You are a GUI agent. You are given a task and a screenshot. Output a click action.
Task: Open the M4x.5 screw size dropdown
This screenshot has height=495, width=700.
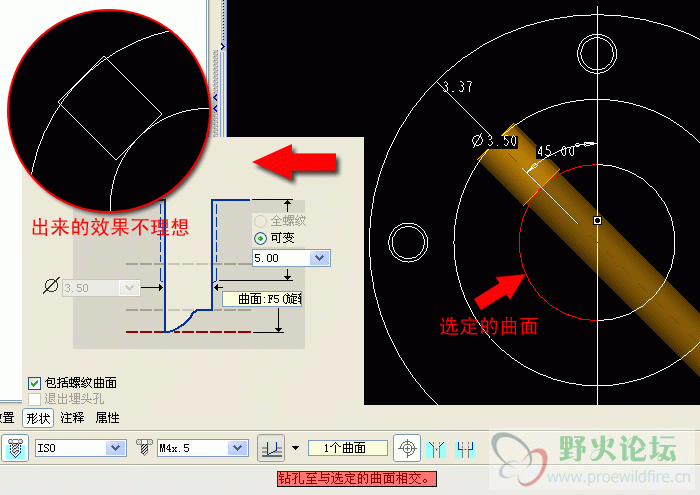click(238, 448)
